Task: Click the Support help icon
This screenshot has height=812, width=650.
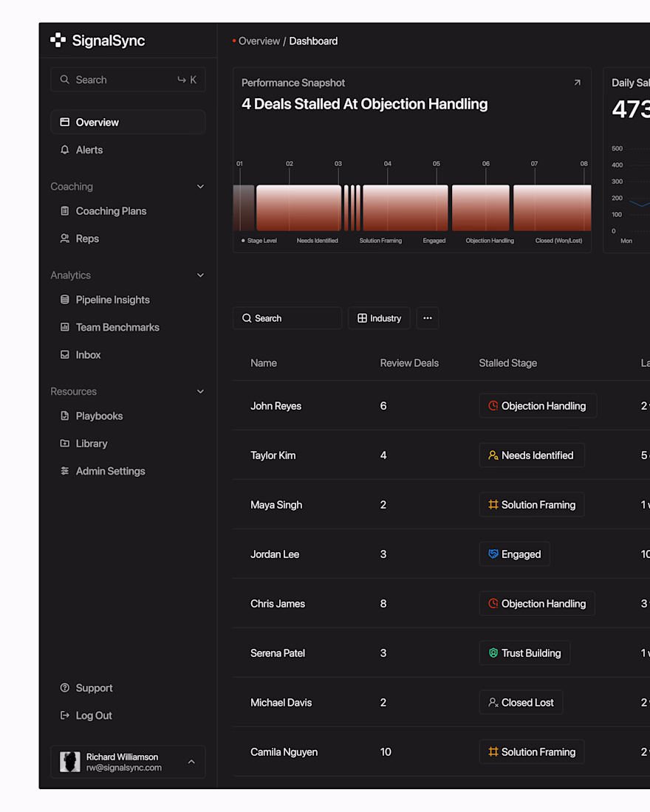Action: [x=65, y=688]
